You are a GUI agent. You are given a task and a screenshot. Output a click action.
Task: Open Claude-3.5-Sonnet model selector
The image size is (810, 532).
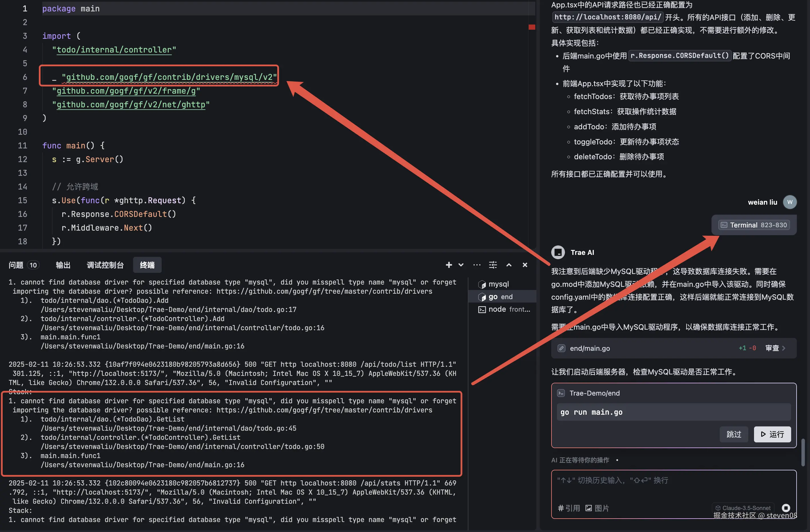[743, 507]
